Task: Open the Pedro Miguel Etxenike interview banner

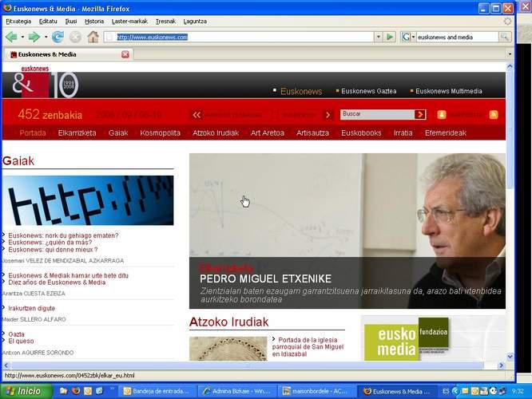Action: (x=347, y=231)
